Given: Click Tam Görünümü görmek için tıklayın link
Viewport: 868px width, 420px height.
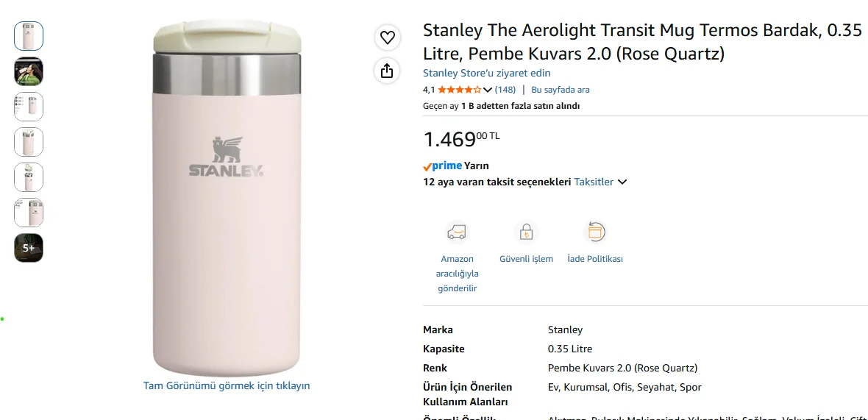Looking at the screenshot, I should [227, 385].
